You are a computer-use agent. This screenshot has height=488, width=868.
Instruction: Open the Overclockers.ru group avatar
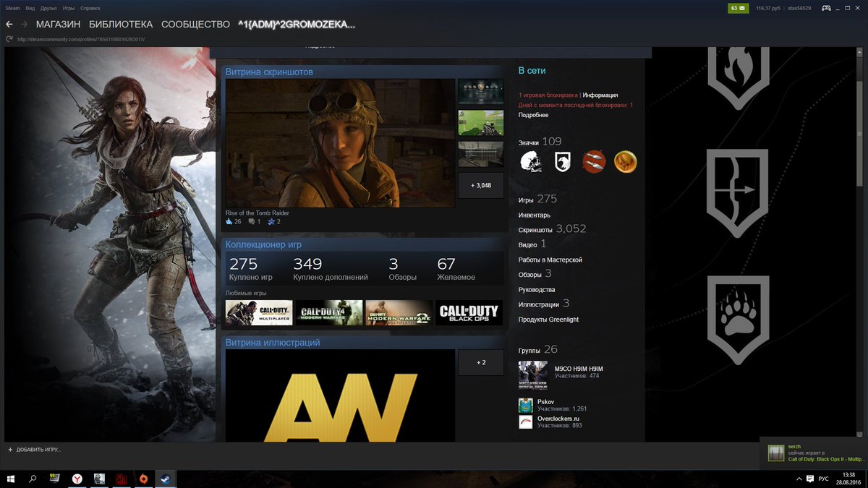pyautogui.click(x=526, y=421)
